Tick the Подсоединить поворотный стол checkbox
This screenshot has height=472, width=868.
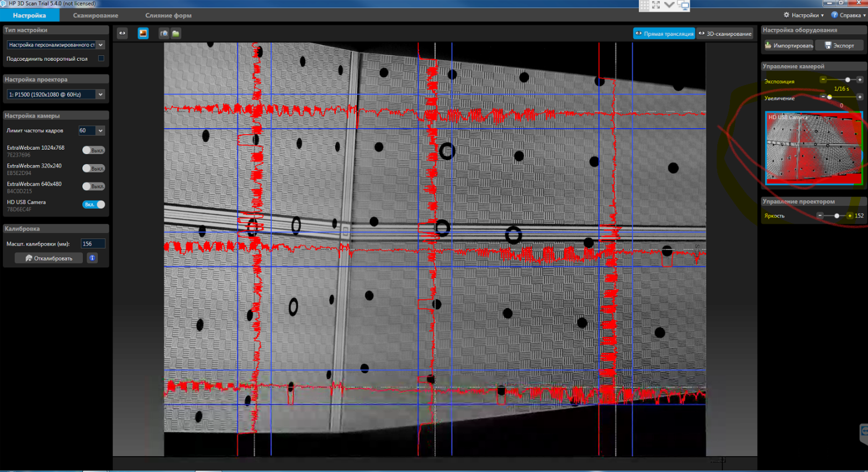point(101,59)
